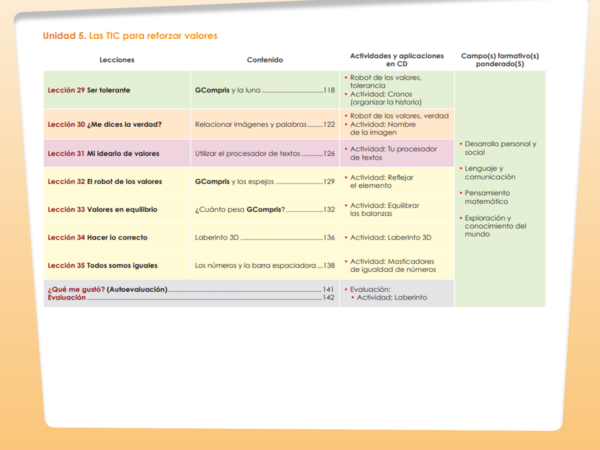Click "Desarrollo personal y social" bullet
The height and width of the screenshot is (450, 600).
(498, 148)
